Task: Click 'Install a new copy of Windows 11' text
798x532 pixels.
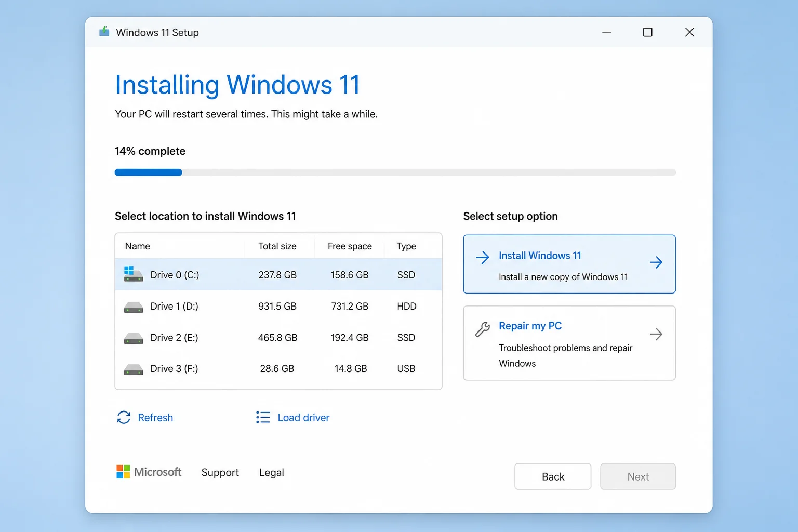Action: tap(563, 277)
